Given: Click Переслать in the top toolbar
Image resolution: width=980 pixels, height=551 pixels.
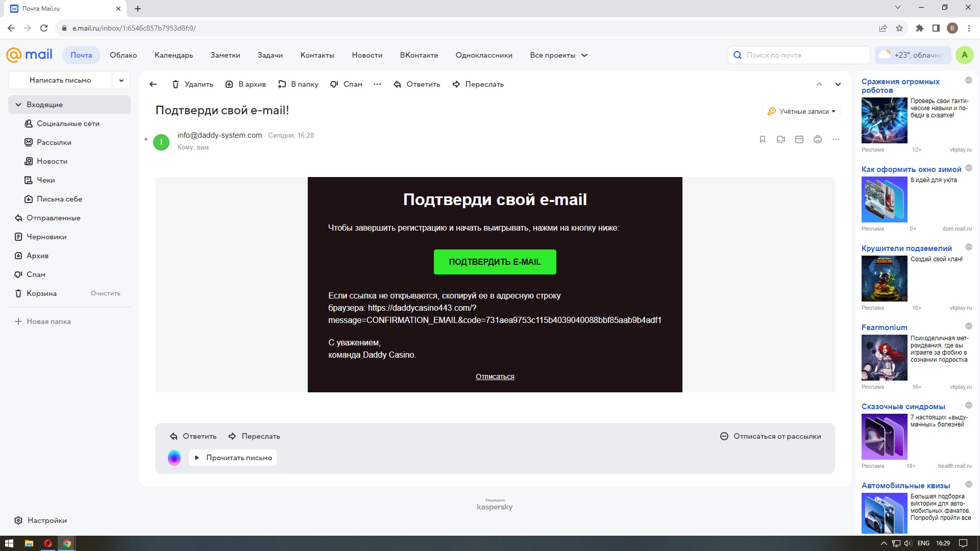Looking at the screenshot, I should coord(478,84).
